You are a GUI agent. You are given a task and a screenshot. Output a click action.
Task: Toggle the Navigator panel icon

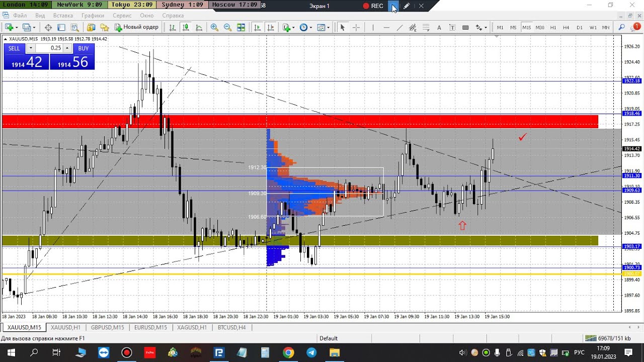[105, 27]
